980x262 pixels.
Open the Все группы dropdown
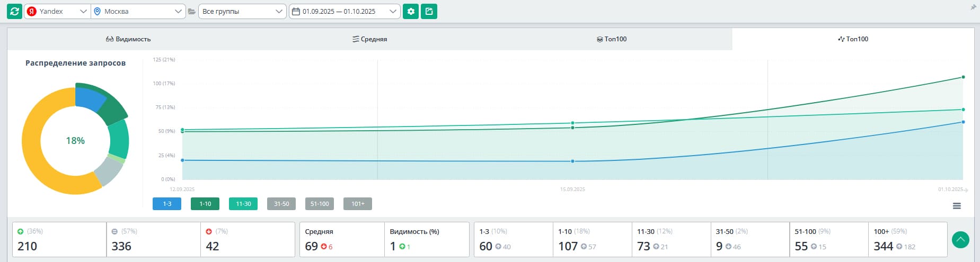[242, 11]
